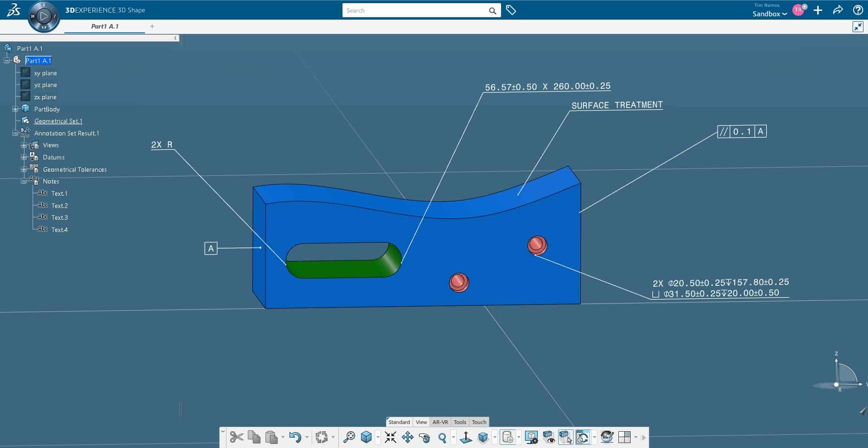Toggle the Hide/Show visibility tool
The height and width of the screenshot is (448, 868).
(550, 438)
